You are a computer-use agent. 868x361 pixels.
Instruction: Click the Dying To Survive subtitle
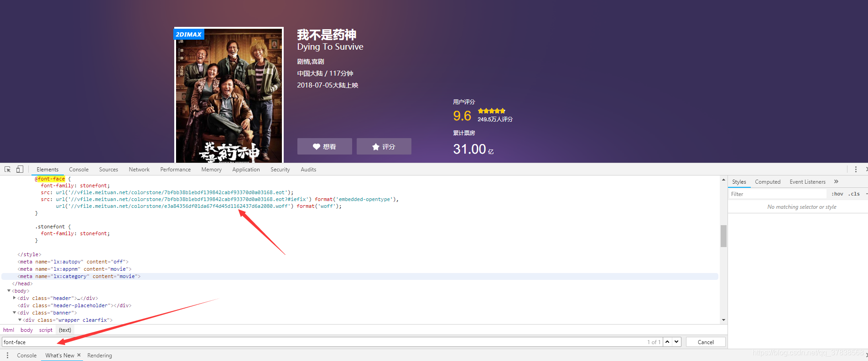(x=330, y=46)
